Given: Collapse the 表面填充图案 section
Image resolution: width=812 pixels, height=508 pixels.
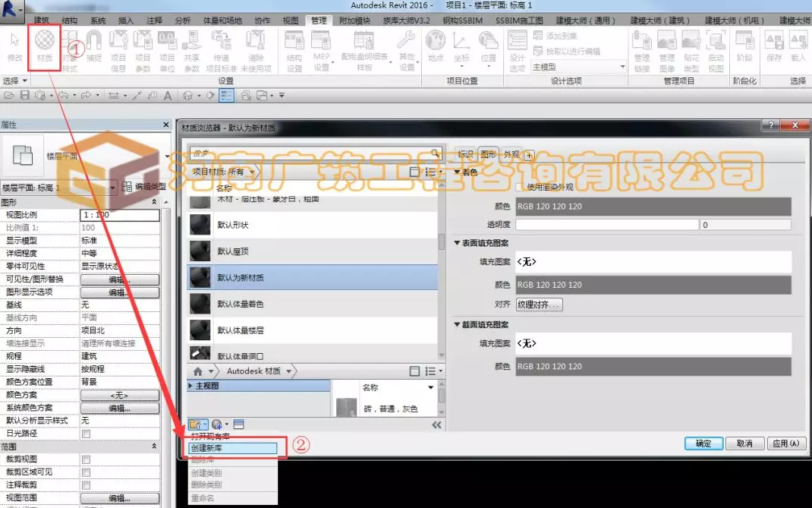Looking at the screenshot, I should coord(458,242).
